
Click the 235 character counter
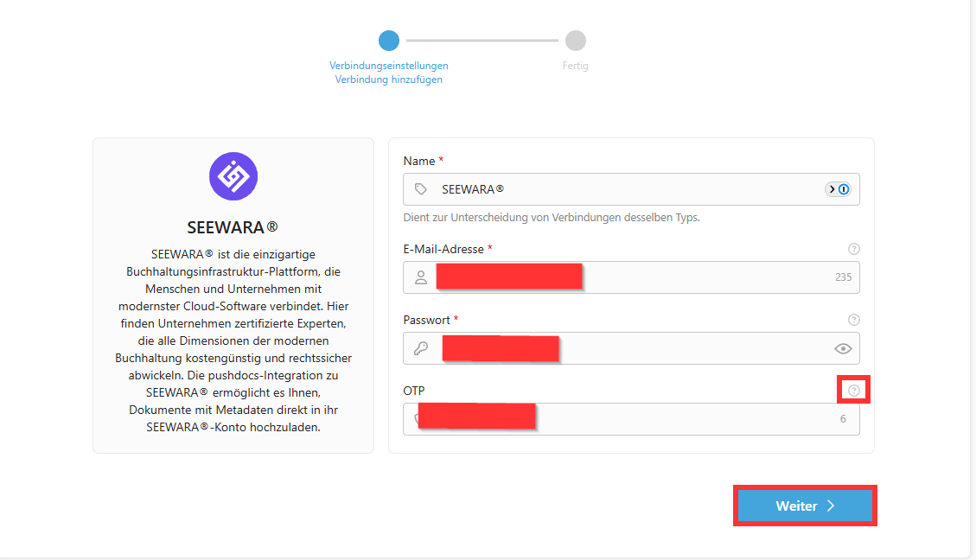(844, 277)
